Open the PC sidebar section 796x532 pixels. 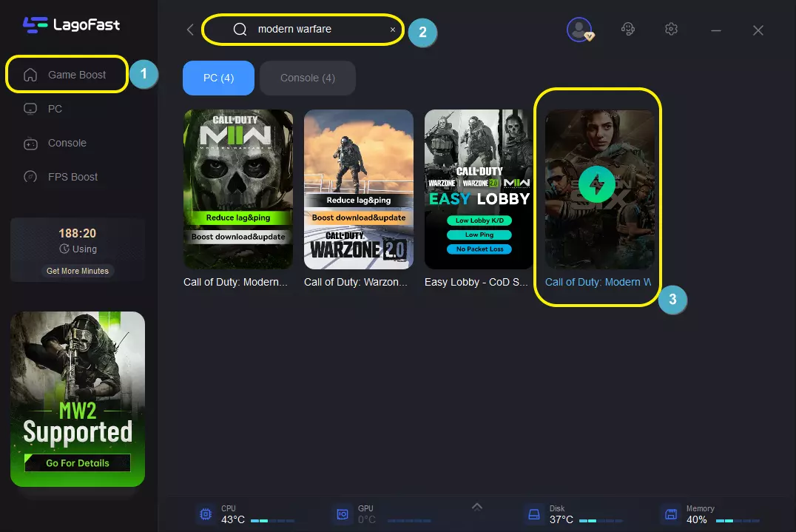55,109
